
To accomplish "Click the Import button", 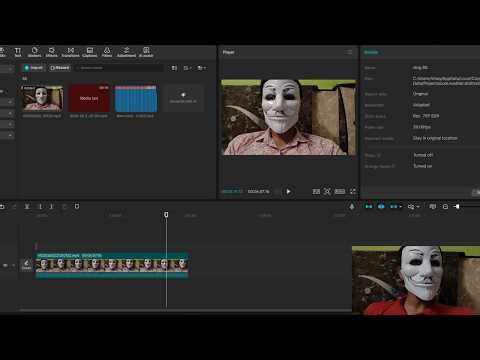I will tap(33, 68).
